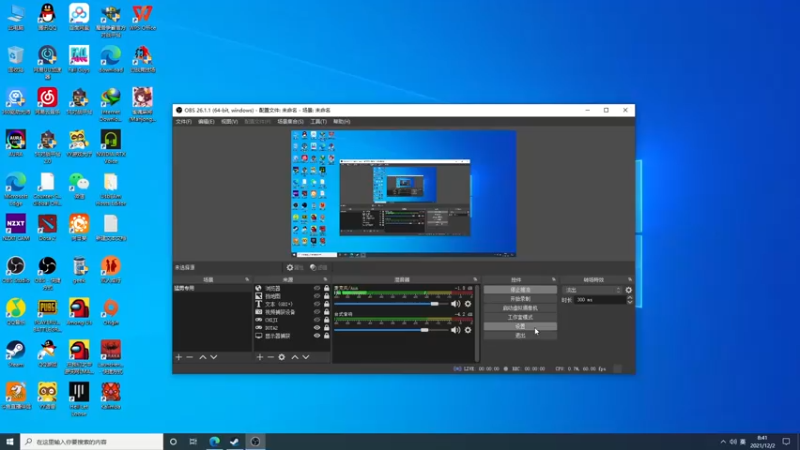This screenshot has height=450, width=800.
Task: Pop out the 来源 dock panel icon
Action: (x=326, y=280)
